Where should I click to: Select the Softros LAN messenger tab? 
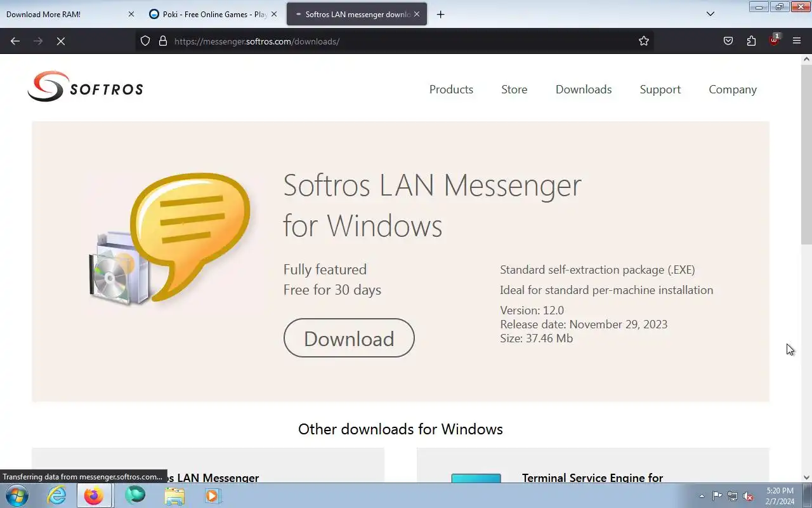[352, 14]
